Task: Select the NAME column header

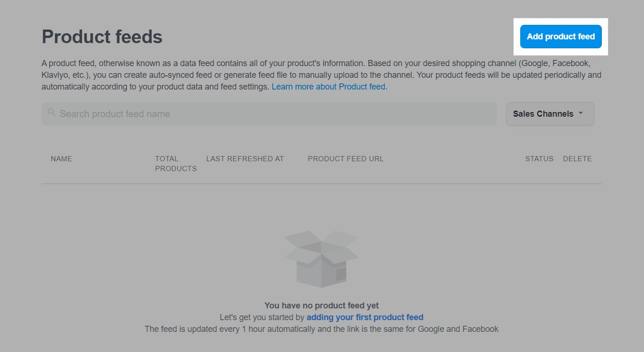Action: pyautogui.click(x=61, y=158)
